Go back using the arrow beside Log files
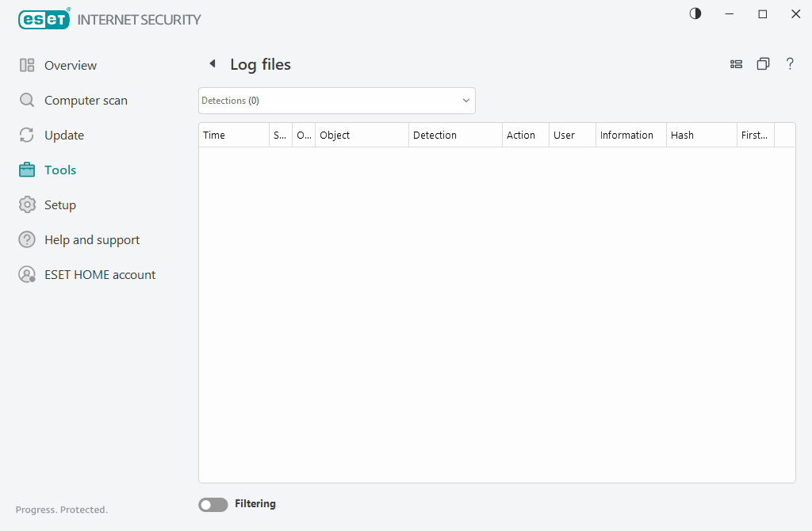 coord(212,64)
